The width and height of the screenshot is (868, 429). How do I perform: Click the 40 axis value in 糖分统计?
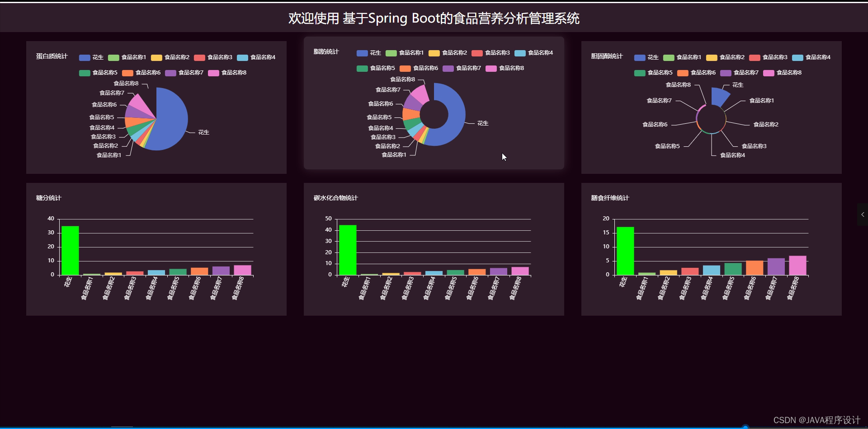click(x=51, y=219)
